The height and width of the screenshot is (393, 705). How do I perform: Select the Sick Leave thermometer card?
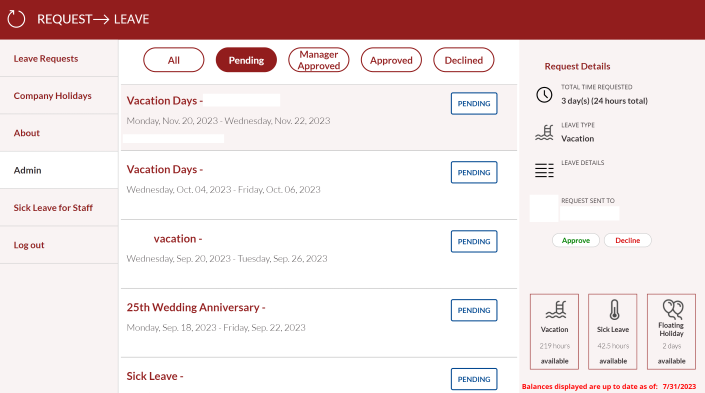pos(613,332)
